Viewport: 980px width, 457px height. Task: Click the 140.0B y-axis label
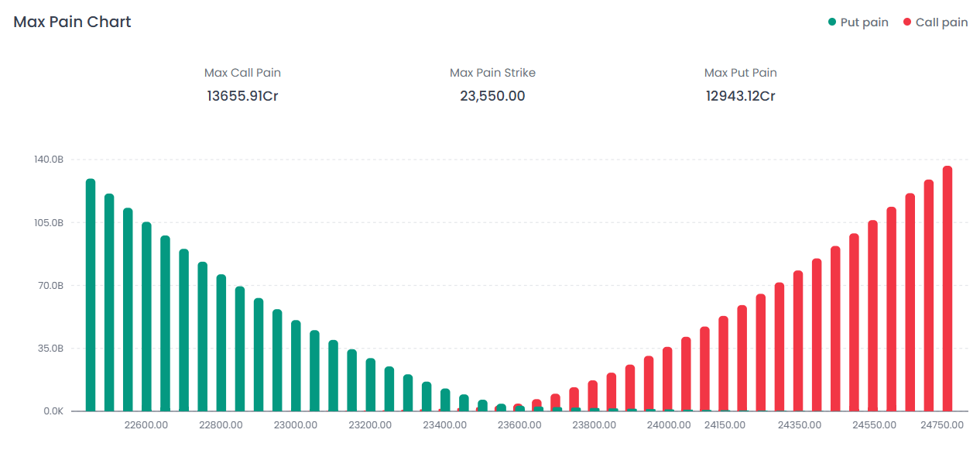click(48, 160)
